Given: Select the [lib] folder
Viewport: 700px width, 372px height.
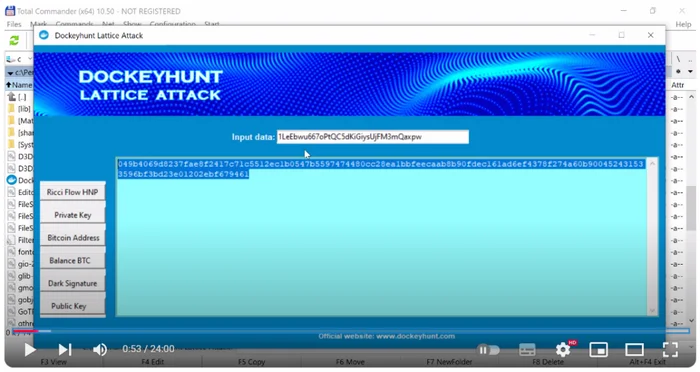Looking at the screenshot, I should [20, 109].
